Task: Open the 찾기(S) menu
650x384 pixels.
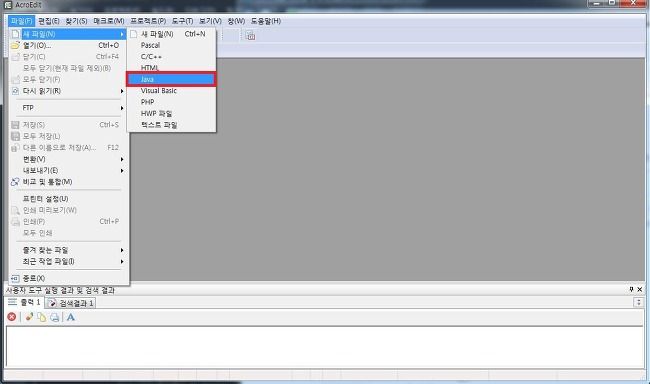Action: (x=76, y=21)
